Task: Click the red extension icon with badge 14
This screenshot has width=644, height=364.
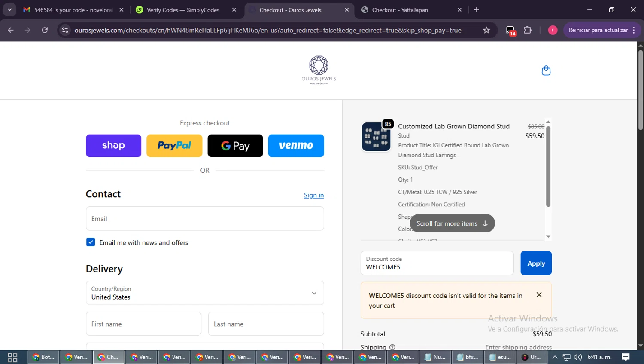Action: point(510,31)
